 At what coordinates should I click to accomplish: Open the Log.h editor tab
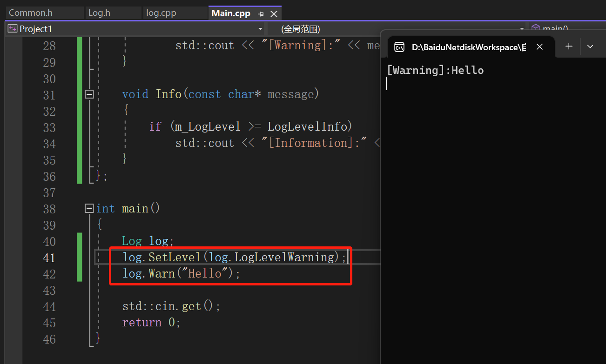point(113,13)
